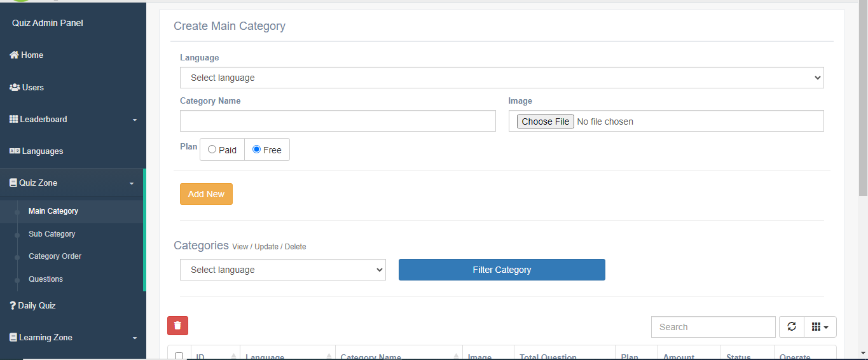Click the Add New button

pos(206,194)
